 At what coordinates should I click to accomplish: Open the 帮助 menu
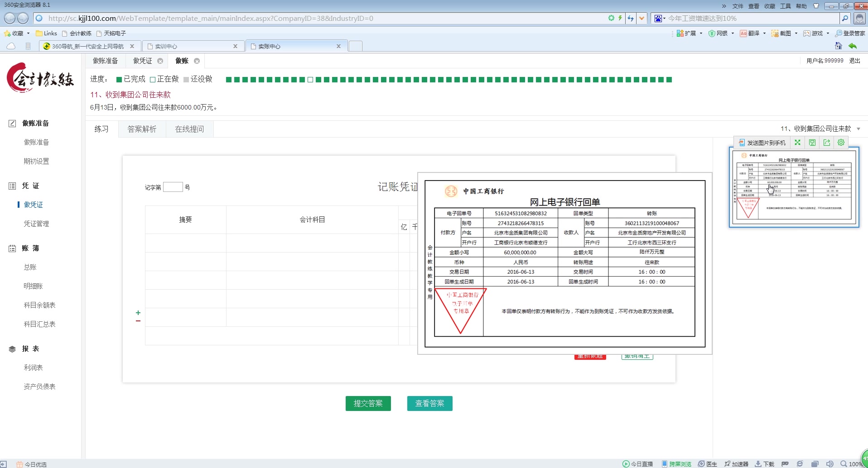[x=801, y=6]
